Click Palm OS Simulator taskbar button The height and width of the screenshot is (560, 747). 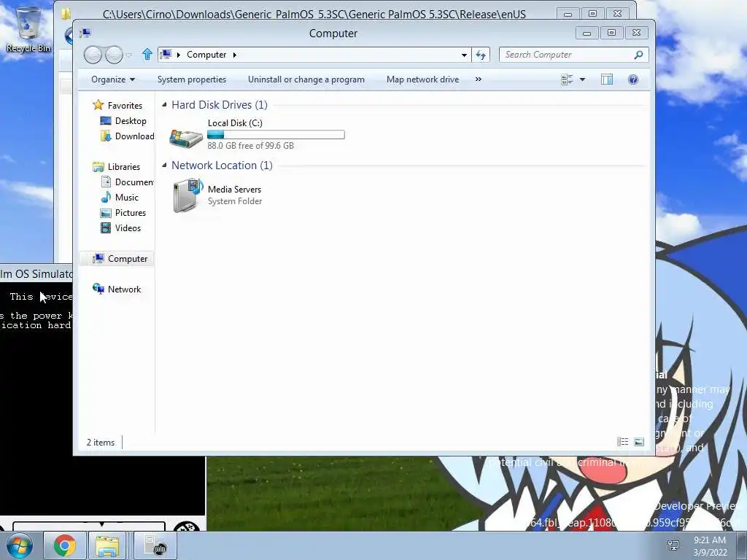click(x=155, y=545)
